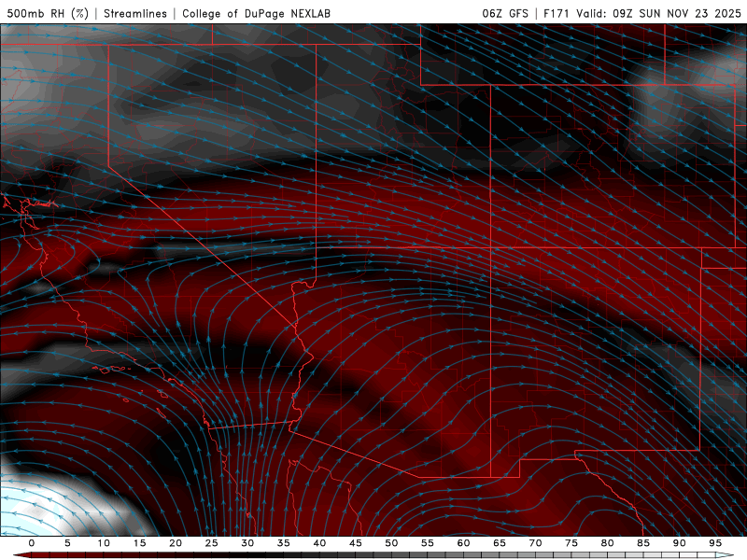The width and height of the screenshot is (747, 560).
Task: Click the "500mb RH (%)" title text
Action: (48, 13)
